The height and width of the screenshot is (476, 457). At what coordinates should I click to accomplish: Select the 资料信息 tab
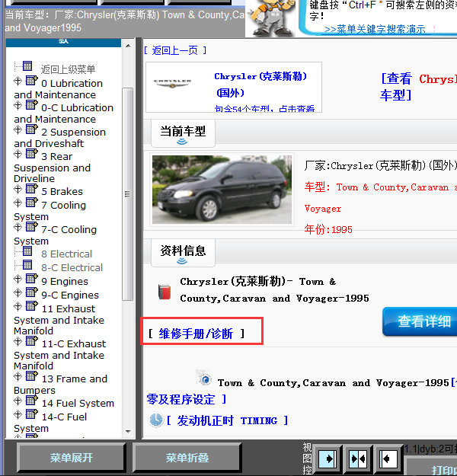tap(183, 253)
